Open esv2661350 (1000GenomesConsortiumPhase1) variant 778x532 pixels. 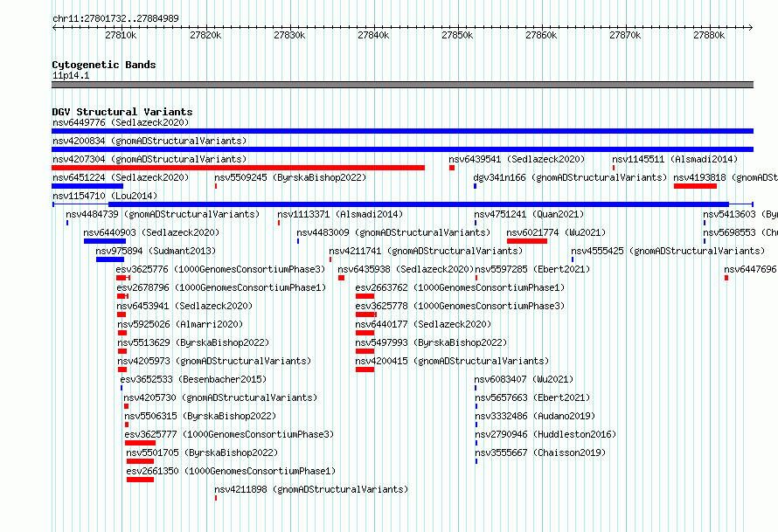click(x=232, y=471)
